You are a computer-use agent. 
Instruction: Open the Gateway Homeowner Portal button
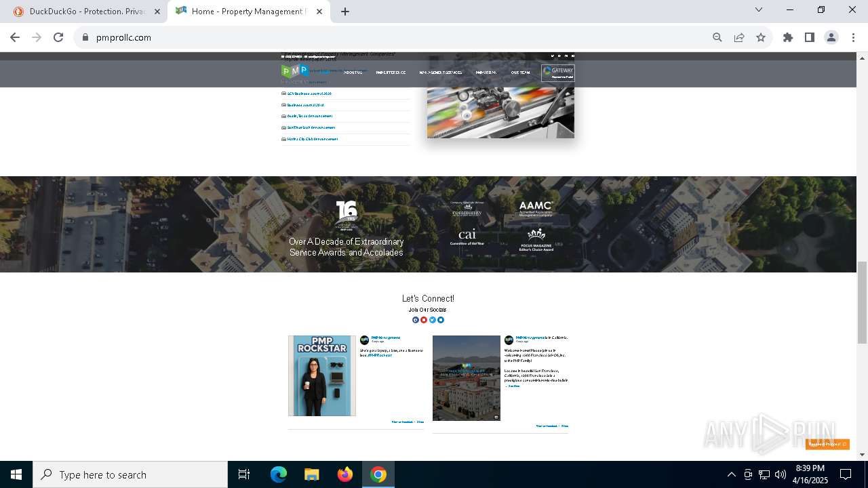[557, 73]
